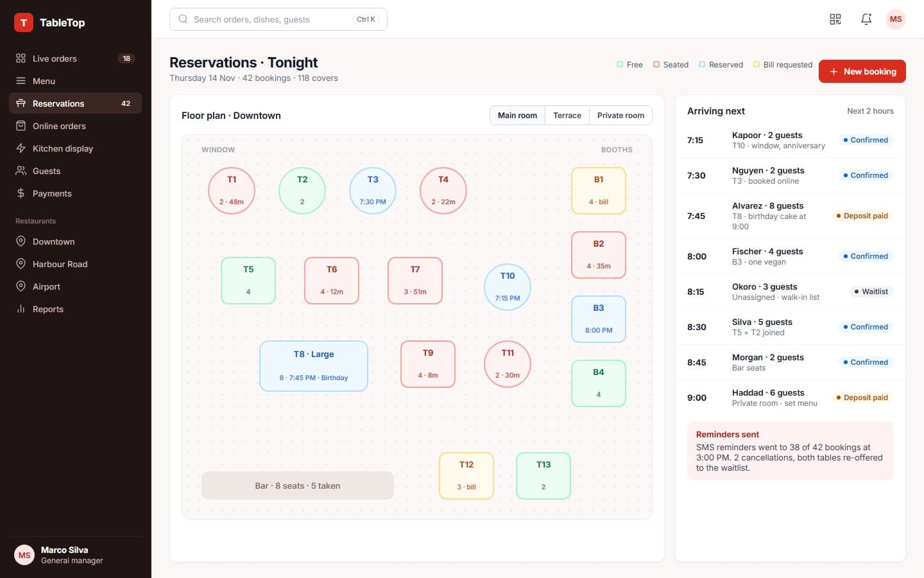Click the TableTop logo icon
Viewport: 924px width, 578px height.
pyautogui.click(x=24, y=22)
